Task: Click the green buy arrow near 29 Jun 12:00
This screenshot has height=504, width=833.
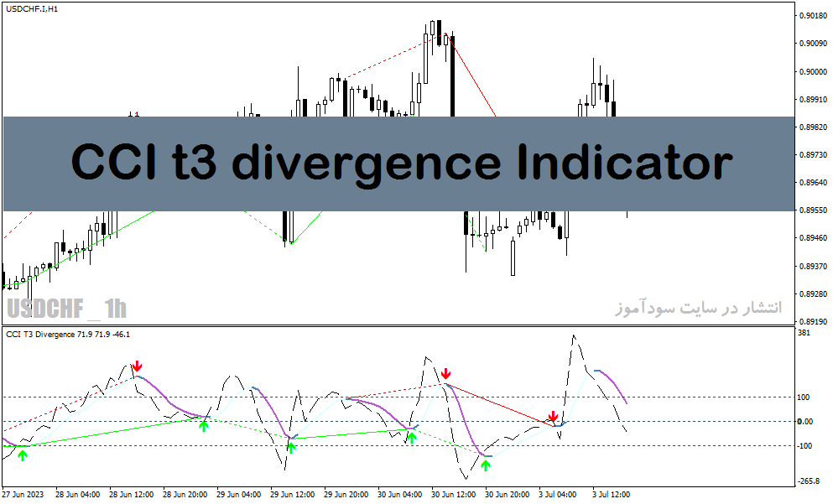Action: pos(290,447)
